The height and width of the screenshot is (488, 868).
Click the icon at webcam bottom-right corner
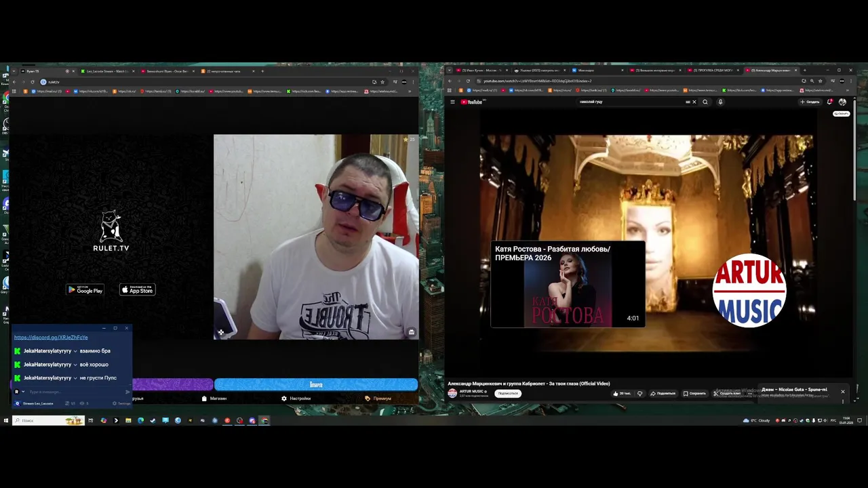coord(411,332)
